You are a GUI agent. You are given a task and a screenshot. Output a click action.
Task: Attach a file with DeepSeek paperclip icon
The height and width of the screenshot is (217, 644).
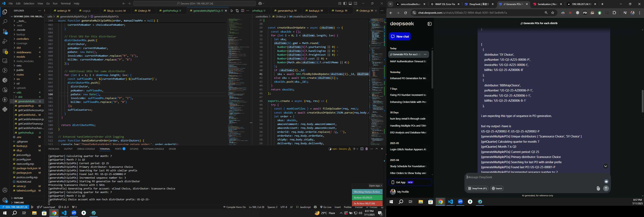point(598,188)
